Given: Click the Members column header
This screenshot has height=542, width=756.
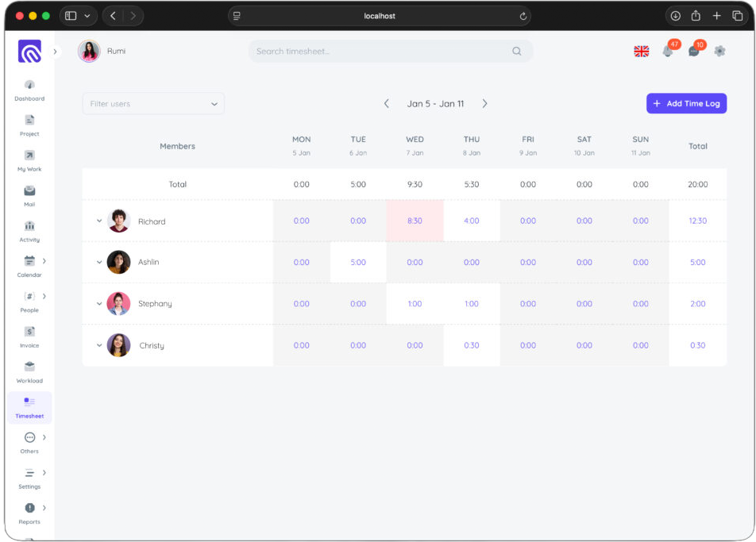Looking at the screenshot, I should 177,146.
